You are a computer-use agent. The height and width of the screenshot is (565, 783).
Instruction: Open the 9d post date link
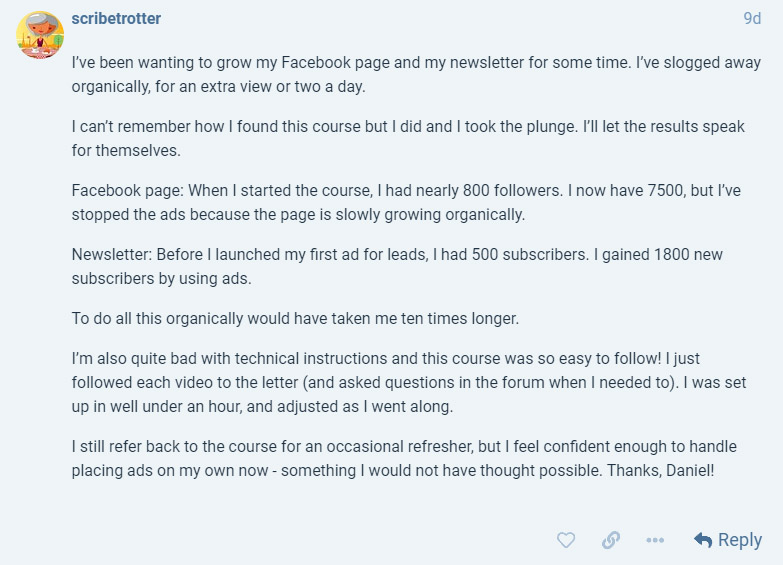[751, 19]
